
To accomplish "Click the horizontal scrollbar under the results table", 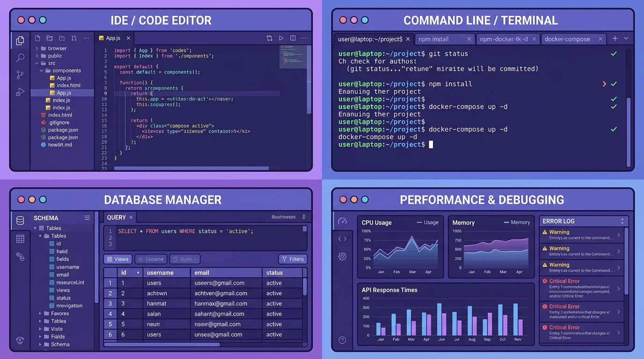I will click(x=162, y=345).
